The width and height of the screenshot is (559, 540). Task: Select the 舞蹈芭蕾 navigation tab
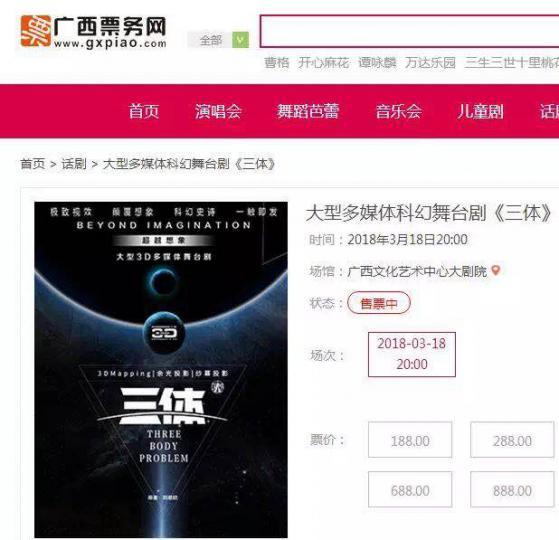(x=308, y=111)
